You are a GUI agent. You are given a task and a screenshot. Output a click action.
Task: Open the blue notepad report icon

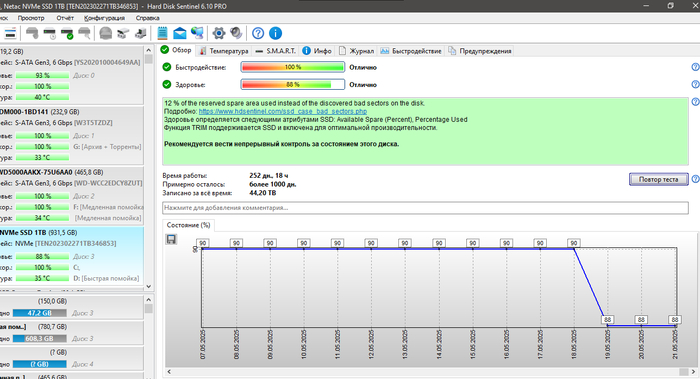[x=162, y=33]
